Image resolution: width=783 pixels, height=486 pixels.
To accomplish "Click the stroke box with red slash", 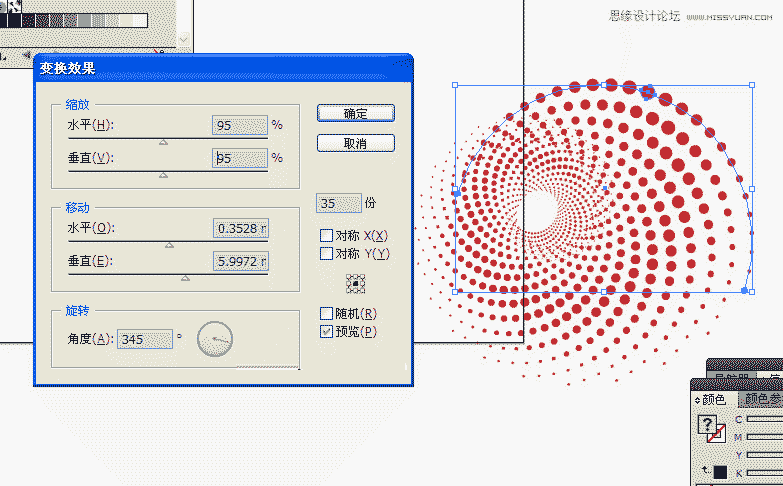I will [x=717, y=434].
